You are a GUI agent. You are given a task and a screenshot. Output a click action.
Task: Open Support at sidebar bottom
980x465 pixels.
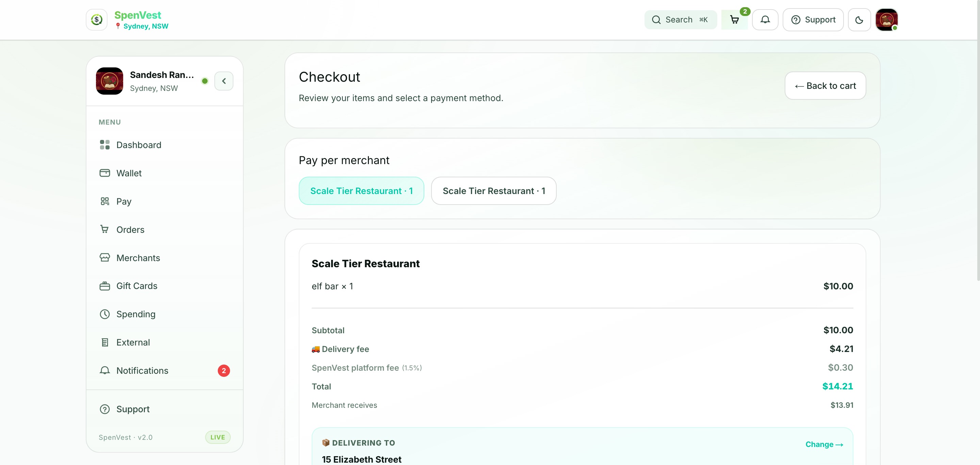tap(164, 409)
